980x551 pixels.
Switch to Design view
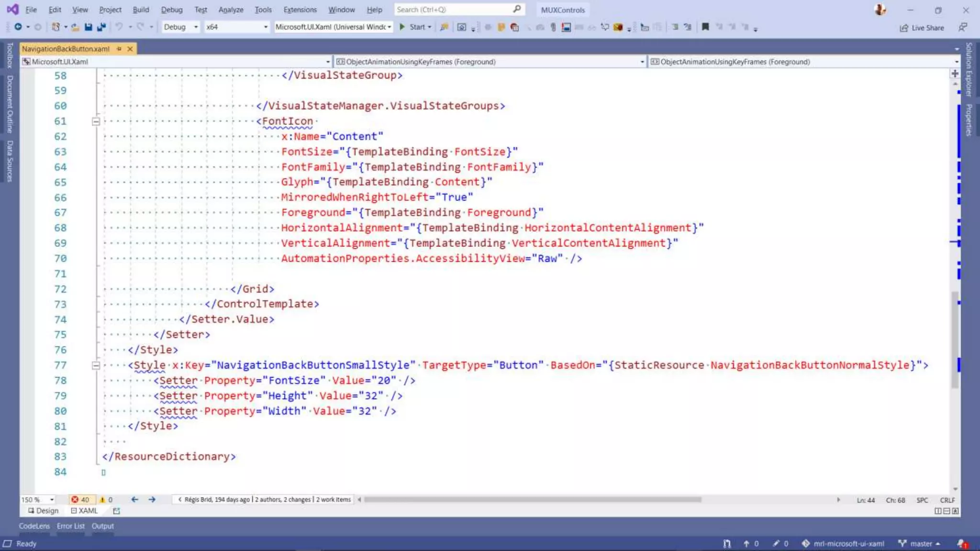point(43,511)
